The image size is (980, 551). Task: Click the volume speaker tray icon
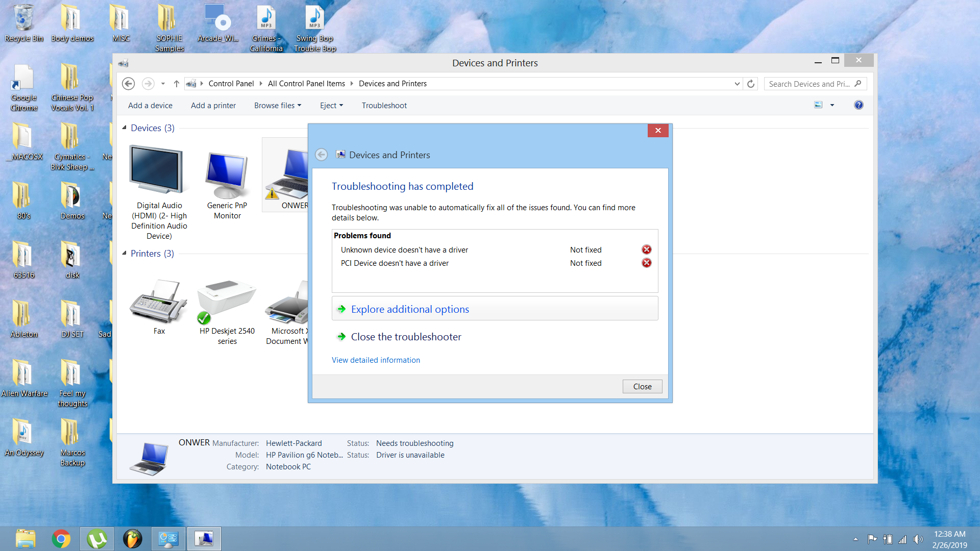918,539
